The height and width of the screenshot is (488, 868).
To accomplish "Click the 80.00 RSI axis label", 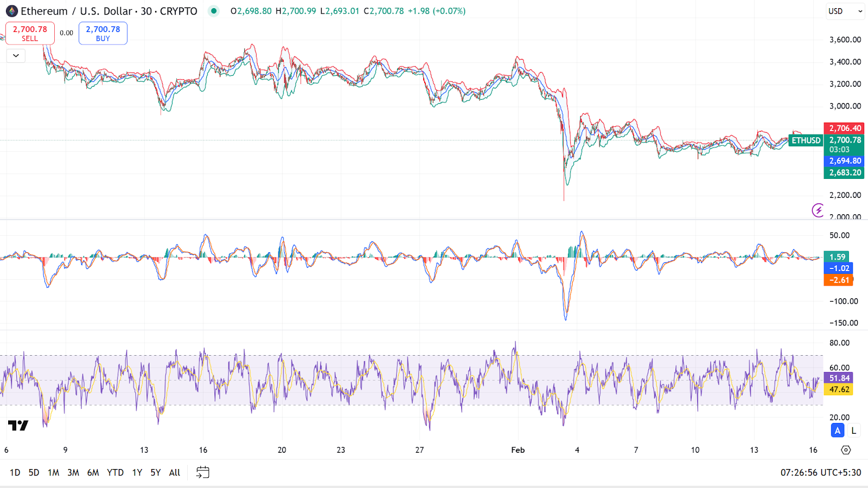I will click(x=839, y=343).
